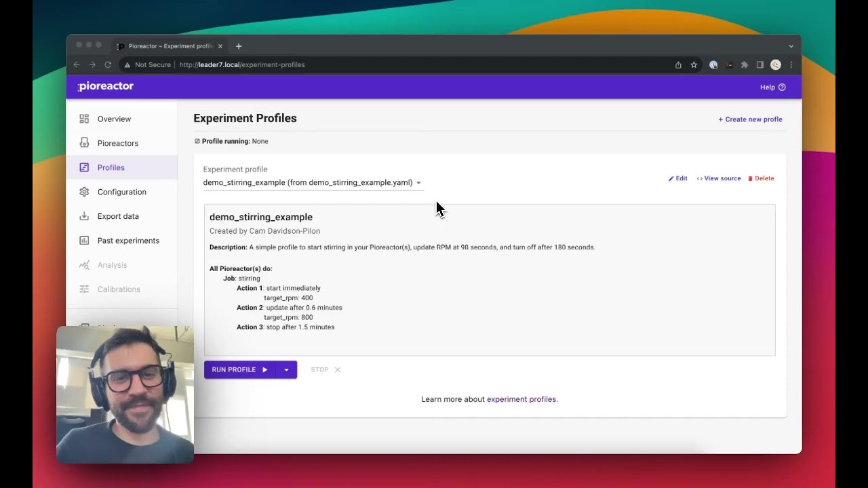Click the pencil icon beside Edit
The width and height of the screenshot is (868, 488).
click(x=671, y=178)
